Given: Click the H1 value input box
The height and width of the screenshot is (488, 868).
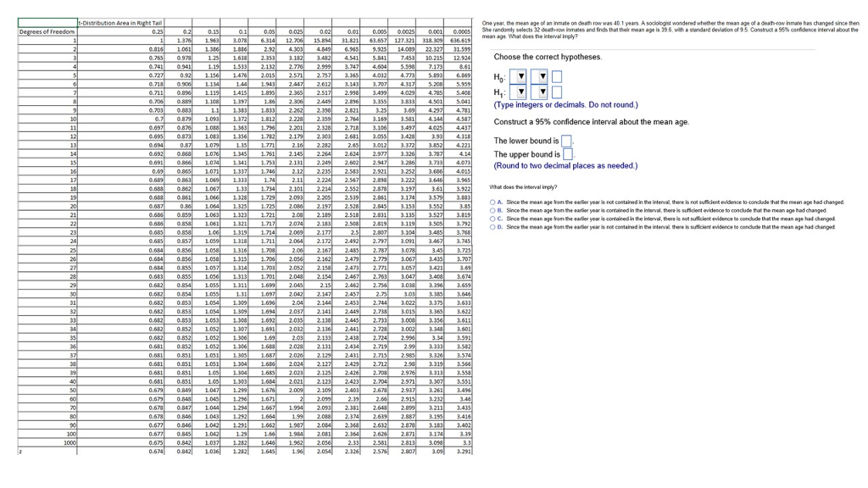Looking at the screenshot, I should (557, 91).
